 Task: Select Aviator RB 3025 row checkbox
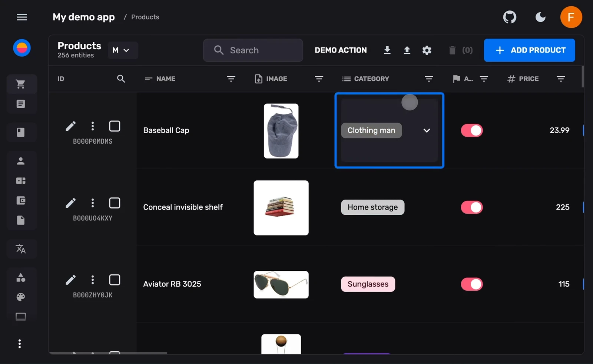115,280
